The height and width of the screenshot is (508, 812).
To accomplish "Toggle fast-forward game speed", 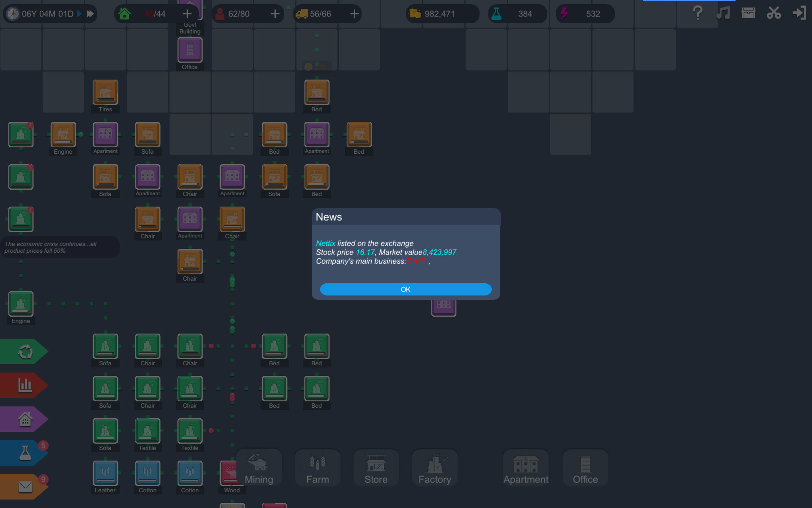I will tap(90, 13).
